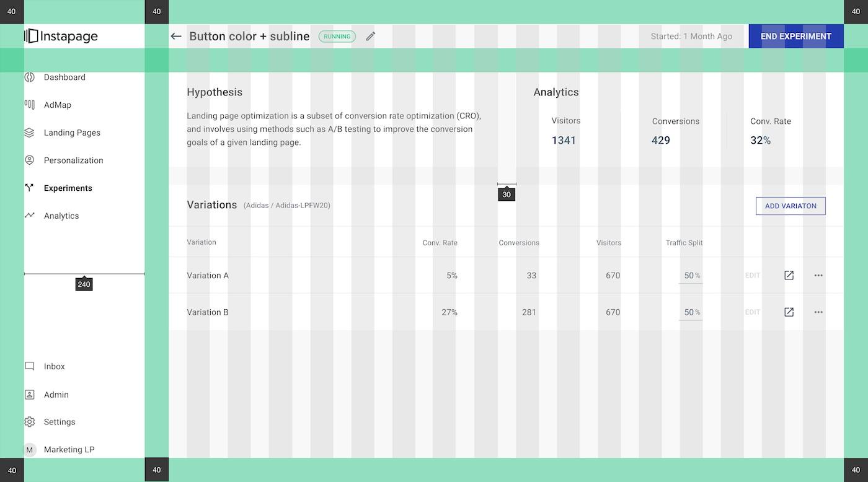Open more options for Variation B
The image size is (868, 482).
[818, 312]
